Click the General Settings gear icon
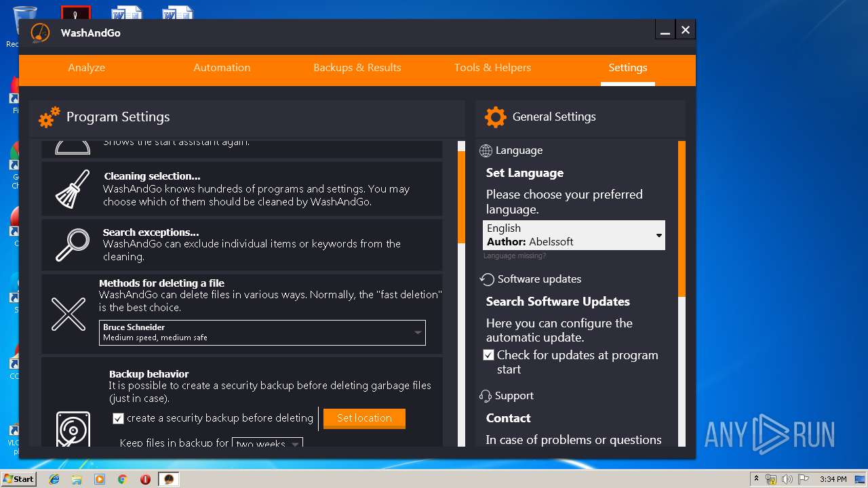The height and width of the screenshot is (488, 868). pos(496,117)
